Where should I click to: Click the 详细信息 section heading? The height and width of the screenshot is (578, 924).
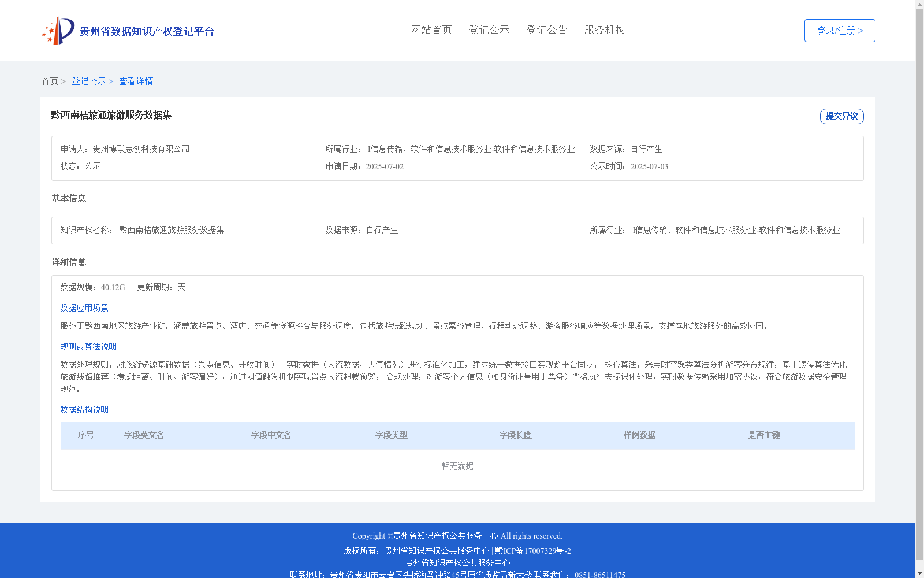(x=69, y=262)
